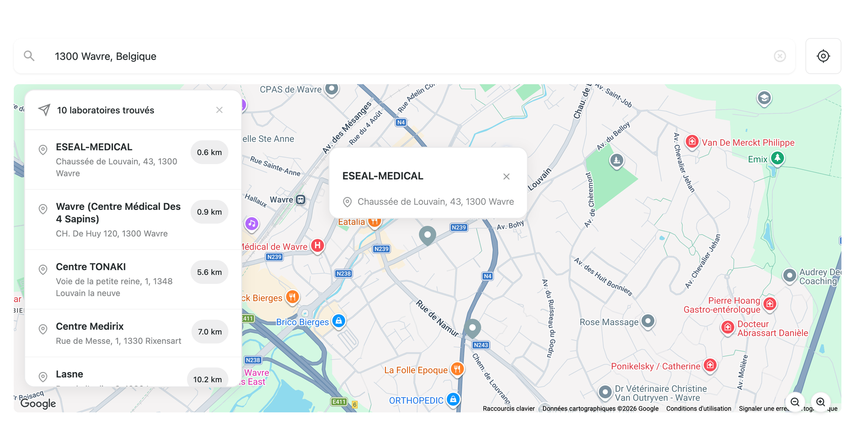The image size is (868, 437).
Task: Click the La Folle Epoque restaurant marker
Action: pos(457,369)
